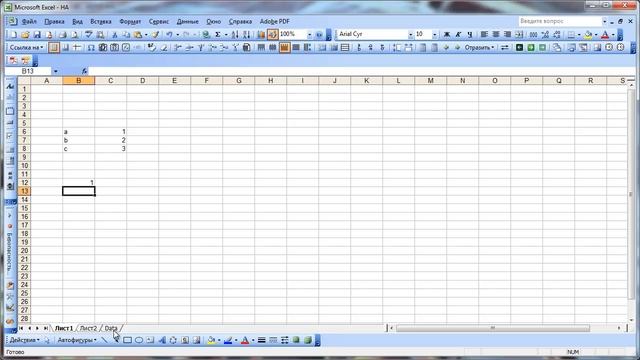Open the Правка menu

click(x=54, y=21)
